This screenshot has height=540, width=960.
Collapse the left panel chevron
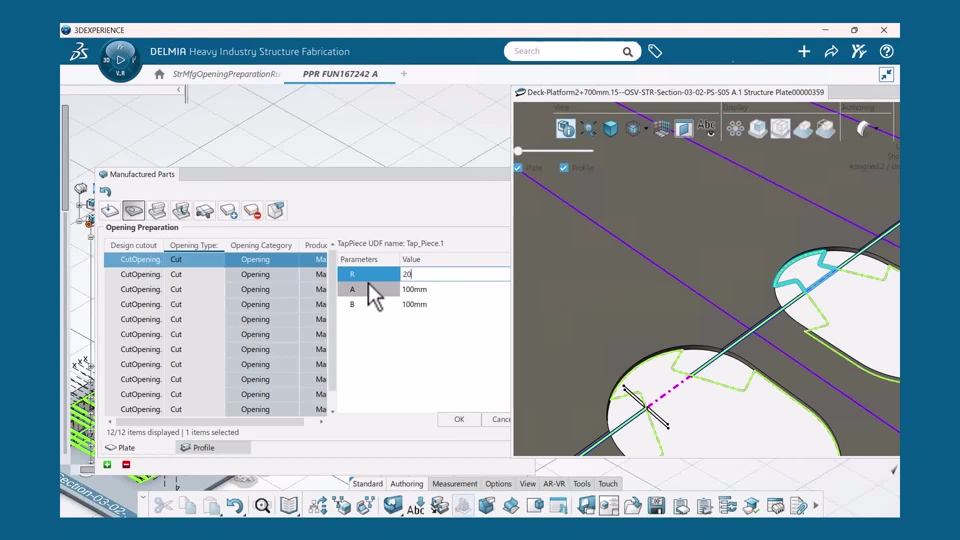(179, 89)
